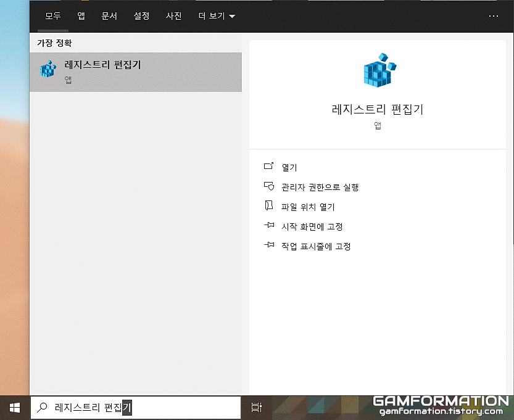This screenshot has height=420, width=514.
Task: Open the 설정 tab
Action: click(141, 15)
